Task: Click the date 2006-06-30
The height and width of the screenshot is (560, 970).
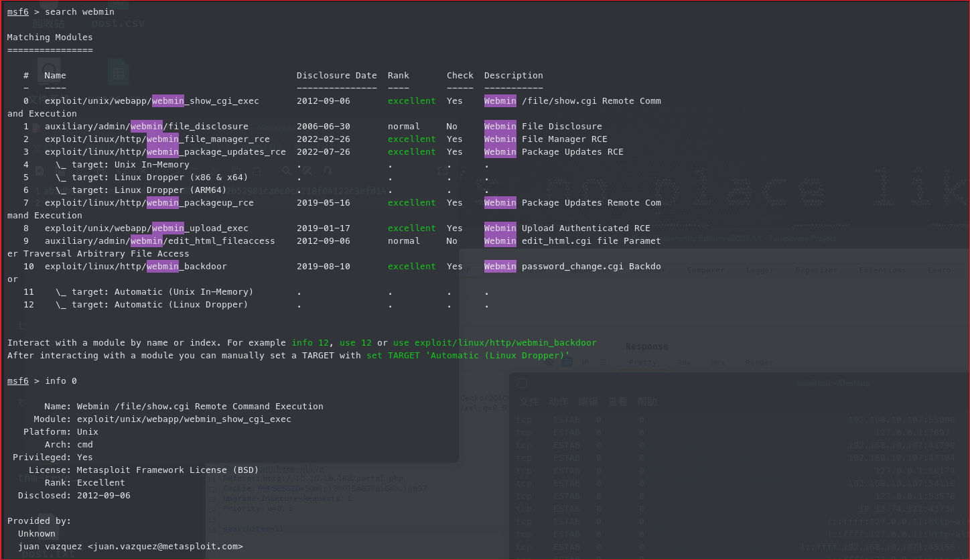Action: pos(324,126)
